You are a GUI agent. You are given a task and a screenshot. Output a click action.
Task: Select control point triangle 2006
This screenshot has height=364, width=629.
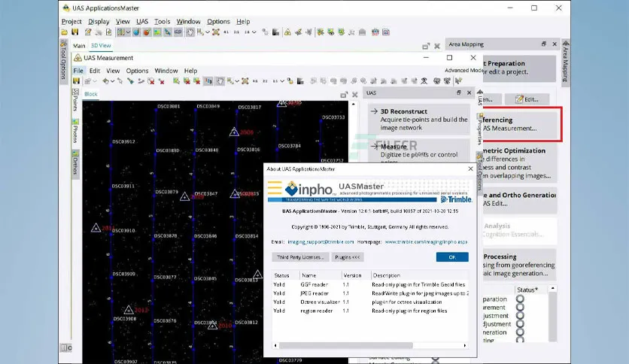coord(234,132)
